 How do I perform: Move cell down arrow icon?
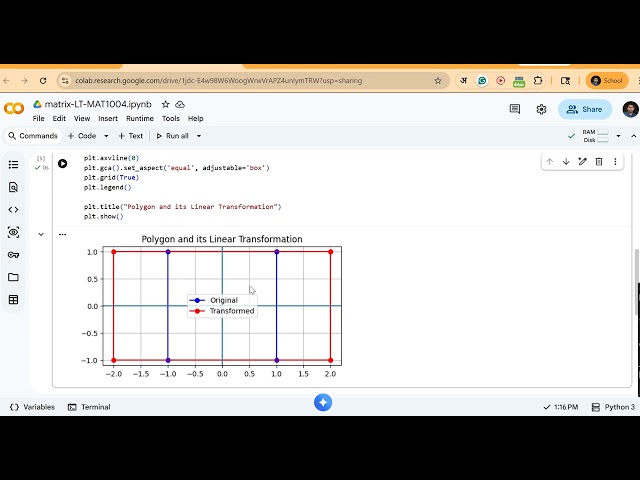[x=566, y=162]
